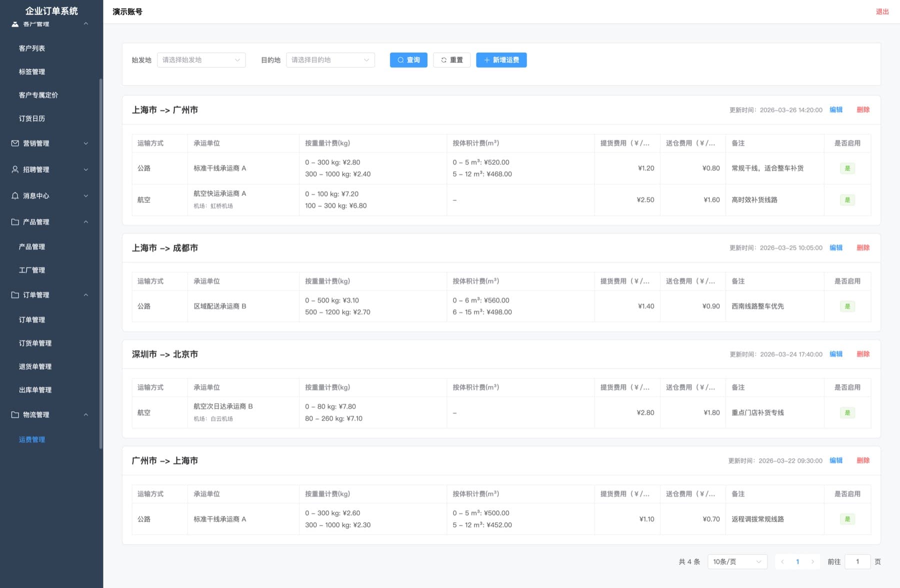Click the 返程调拨常规线路 remark cell
This screenshot has width=900, height=588.
tap(774, 519)
